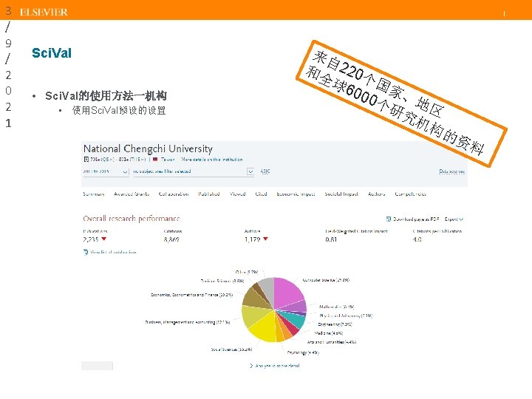Select the teal Engineering pie slice

pos(294,319)
